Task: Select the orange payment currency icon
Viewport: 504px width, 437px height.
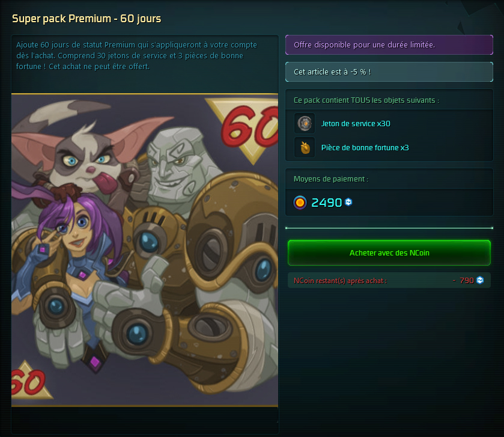Action: point(300,203)
